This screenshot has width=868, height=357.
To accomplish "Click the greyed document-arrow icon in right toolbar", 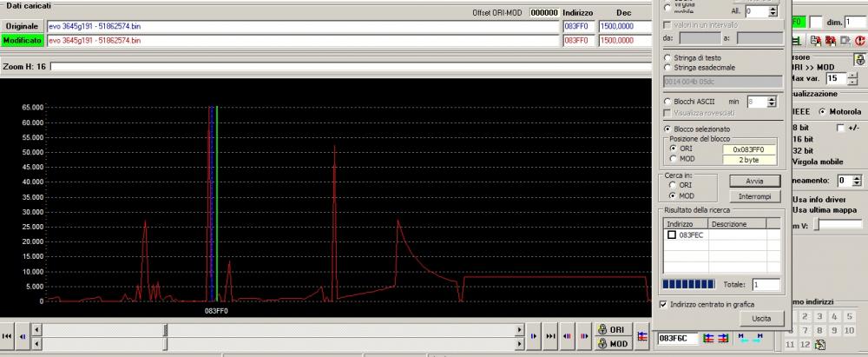I will click(x=845, y=41).
